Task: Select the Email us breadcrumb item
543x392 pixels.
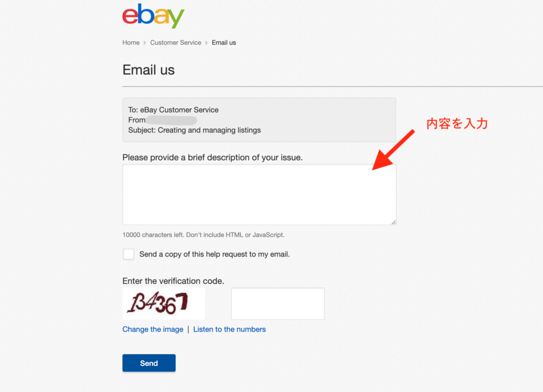Action: coord(224,42)
